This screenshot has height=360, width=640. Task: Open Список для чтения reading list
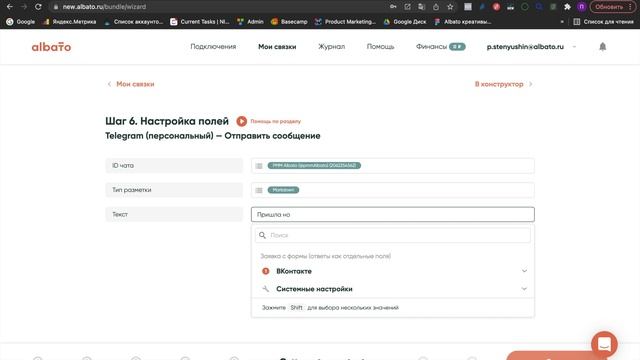[603, 22]
